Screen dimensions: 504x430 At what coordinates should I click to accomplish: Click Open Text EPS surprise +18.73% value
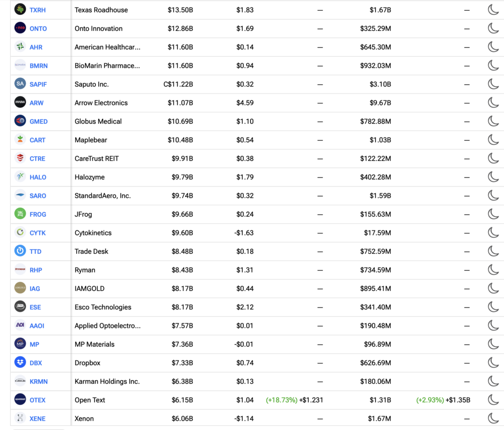pyautogui.click(x=281, y=400)
